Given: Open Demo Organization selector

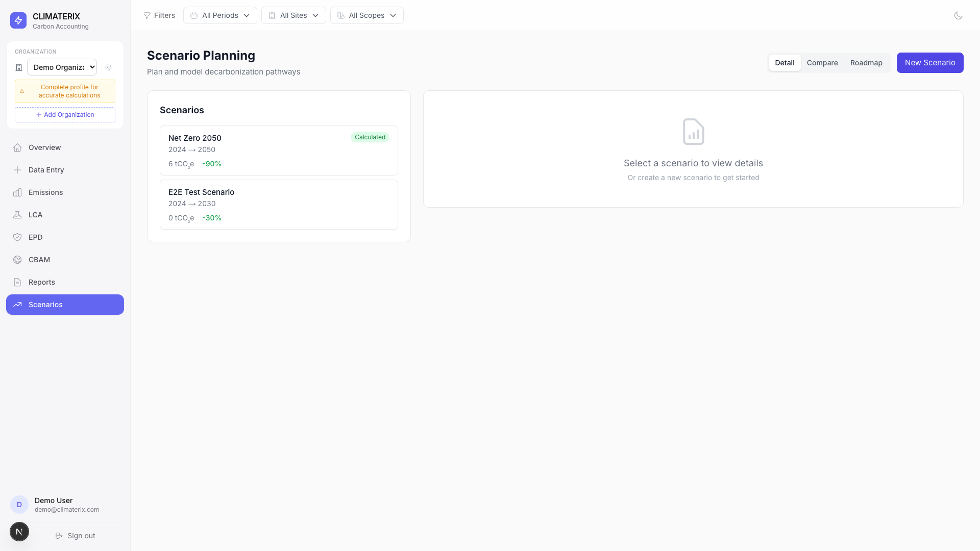Looking at the screenshot, I should tap(62, 67).
